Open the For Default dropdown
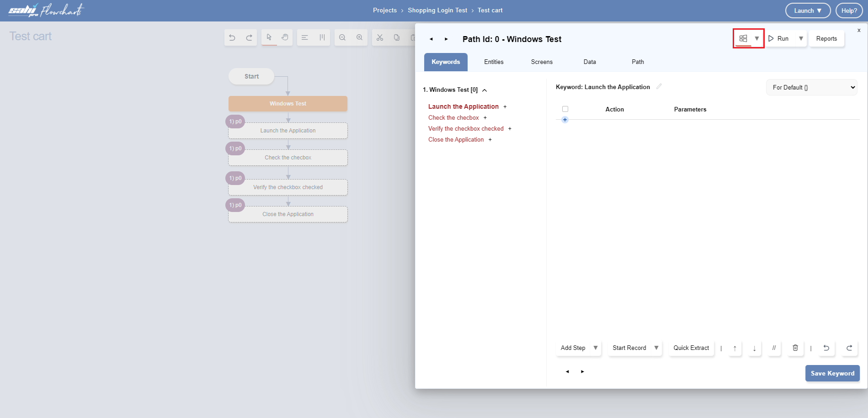 [x=811, y=87]
